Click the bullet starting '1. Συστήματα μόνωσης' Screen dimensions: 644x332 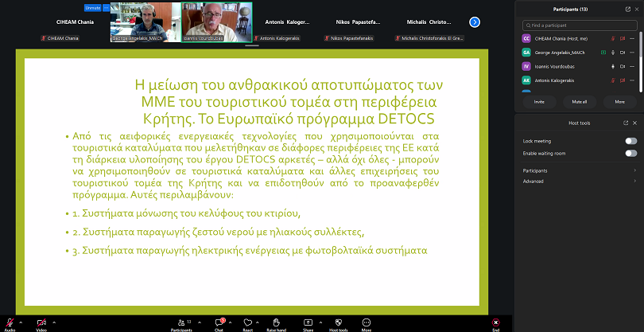coord(187,213)
